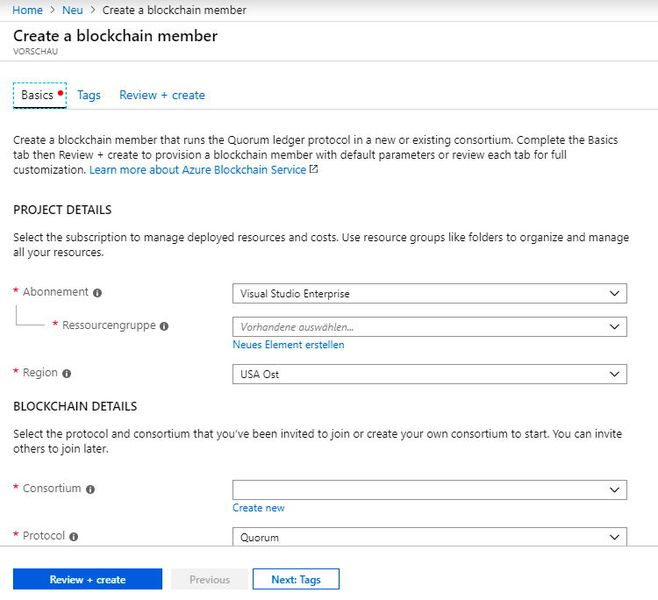
Task: Click the BLOCKCHAIN DETAILS heading
Action: click(x=75, y=406)
